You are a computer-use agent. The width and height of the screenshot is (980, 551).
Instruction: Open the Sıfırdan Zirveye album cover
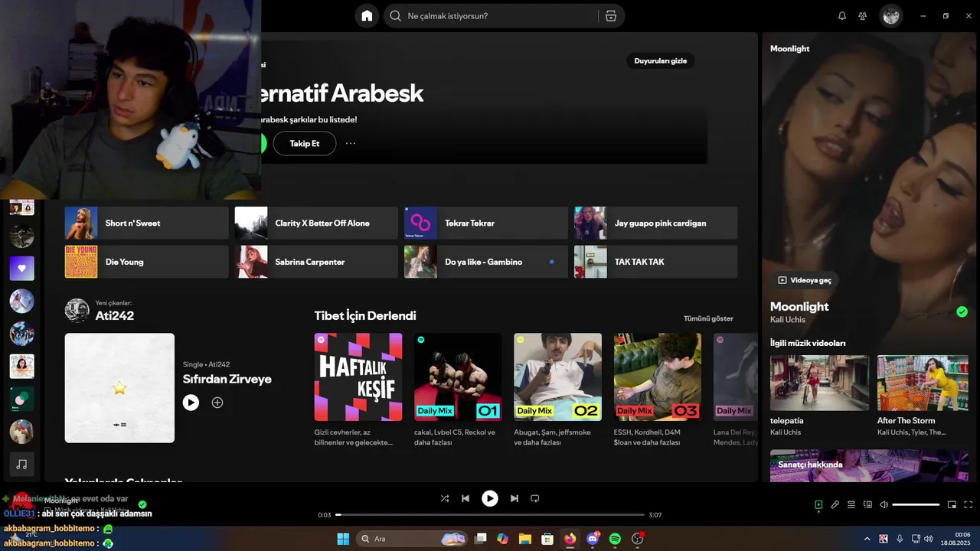tap(119, 388)
